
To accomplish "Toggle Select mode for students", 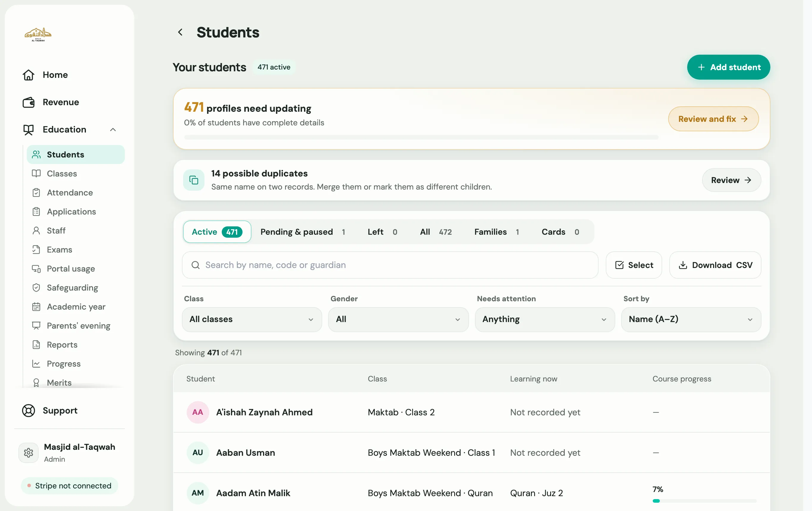I will [x=634, y=265].
